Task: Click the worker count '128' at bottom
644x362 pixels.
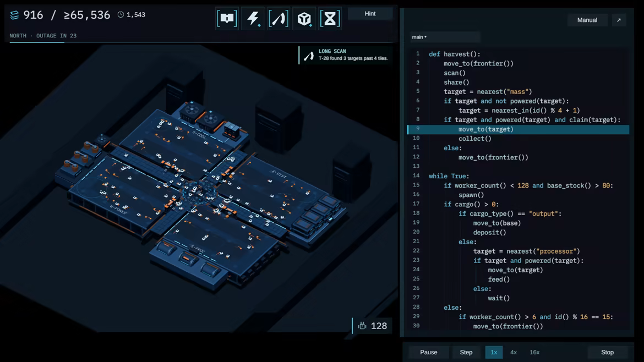Action: pyautogui.click(x=379, y=326)
